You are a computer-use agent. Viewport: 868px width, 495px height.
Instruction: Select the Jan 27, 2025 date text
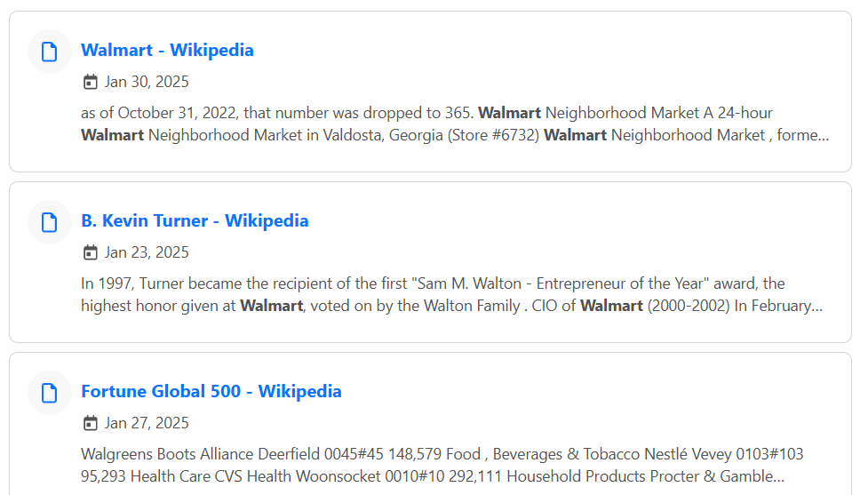pos(147,423)
